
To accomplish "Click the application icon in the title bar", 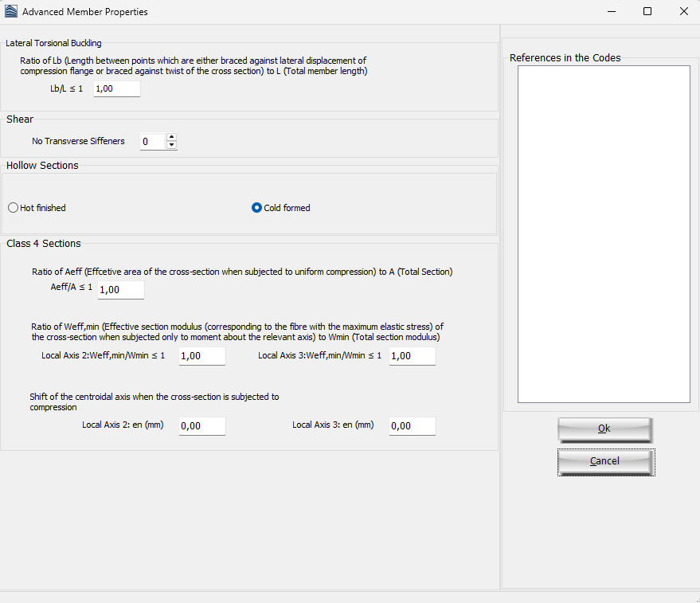I will 11,12.
